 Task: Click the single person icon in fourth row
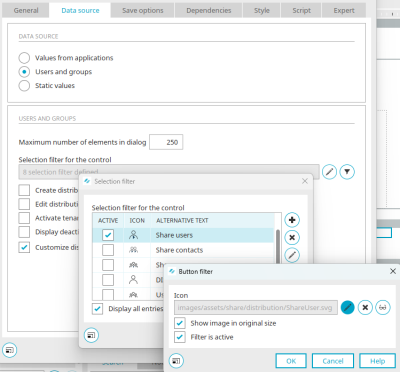[x=134, y=279]
